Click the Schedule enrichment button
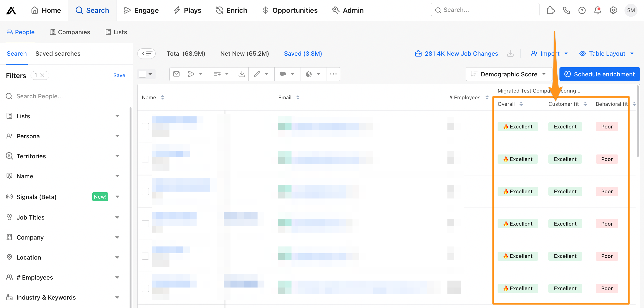 pos(599,74)
